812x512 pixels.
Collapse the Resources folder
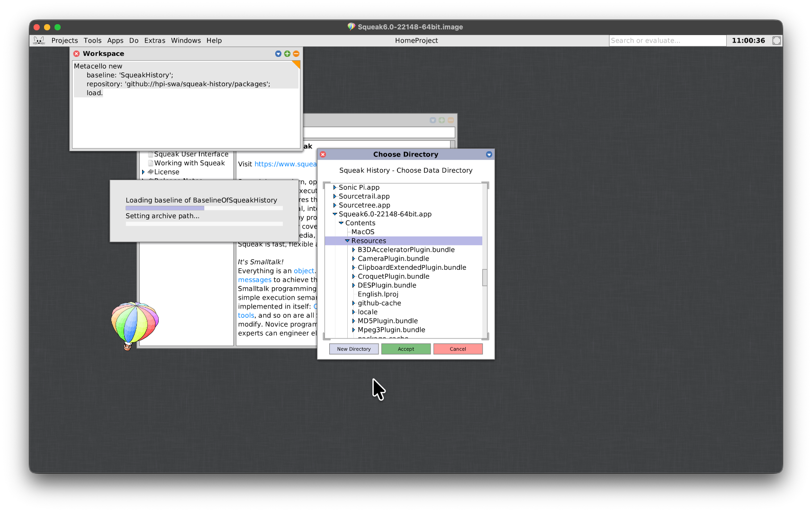[x=347, y=241]
